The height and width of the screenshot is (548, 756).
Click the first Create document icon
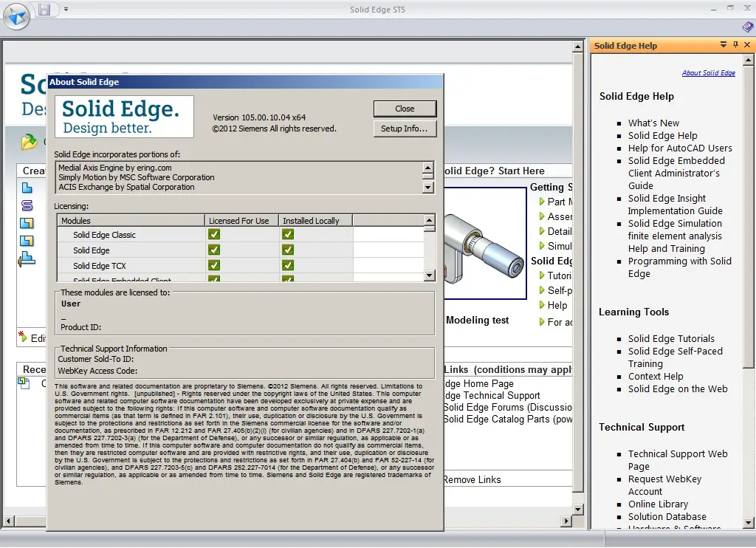pyautogui.click(x=27, y=188)
